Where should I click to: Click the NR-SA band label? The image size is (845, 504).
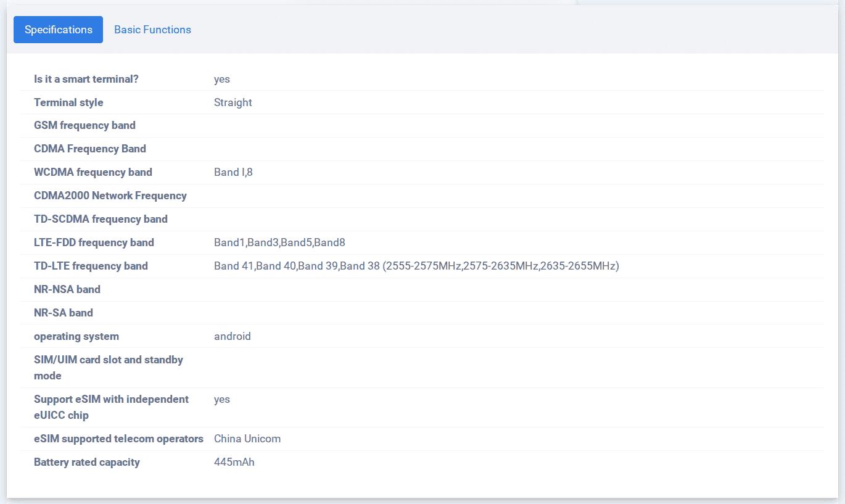coord(63,313)
